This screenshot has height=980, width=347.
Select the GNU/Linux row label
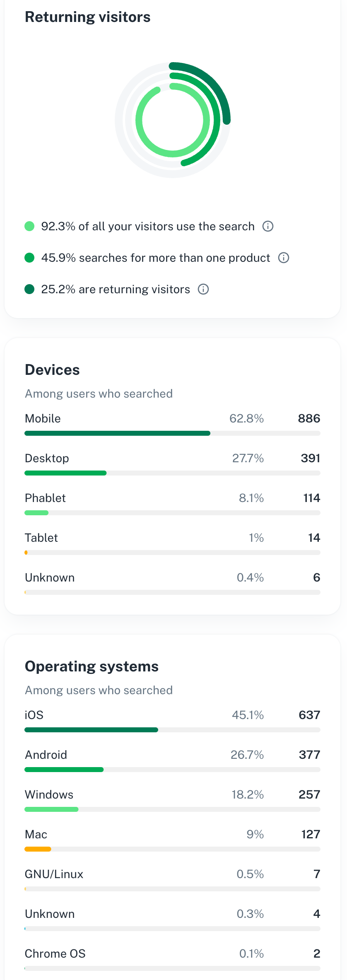[54, 874]
